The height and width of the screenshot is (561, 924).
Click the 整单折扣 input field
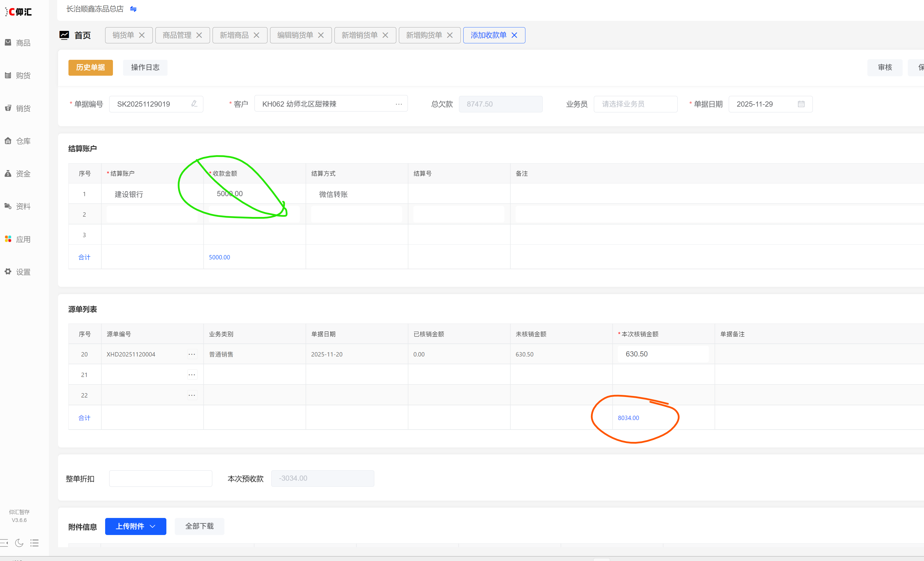(x=161, y=478)
